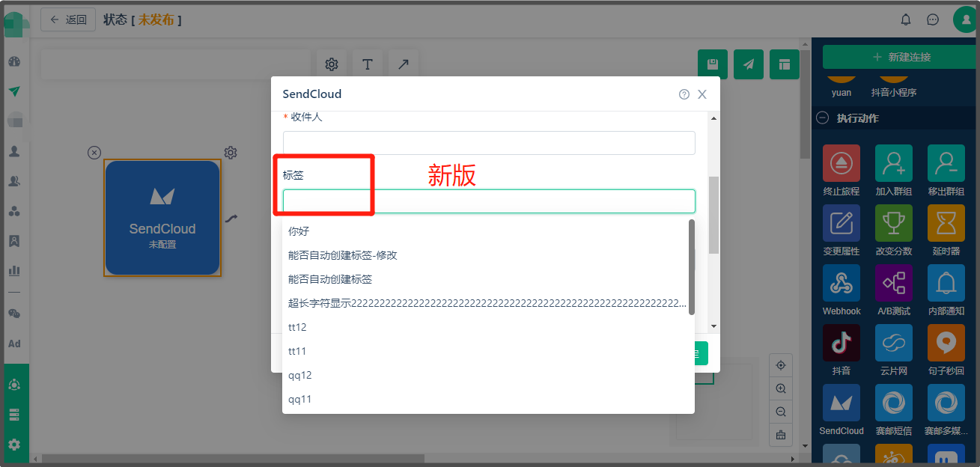
Task: Select the 句子秒回 action icon
Action: 946,343
